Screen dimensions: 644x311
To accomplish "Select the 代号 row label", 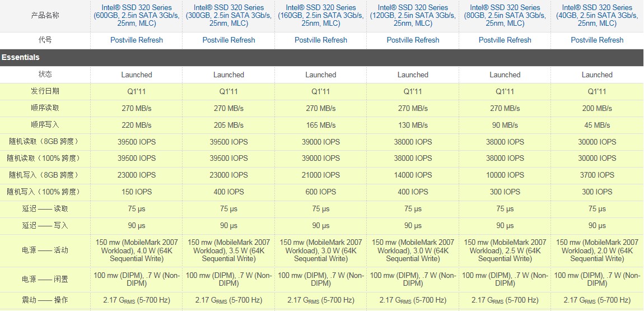I will coord(45,40).
